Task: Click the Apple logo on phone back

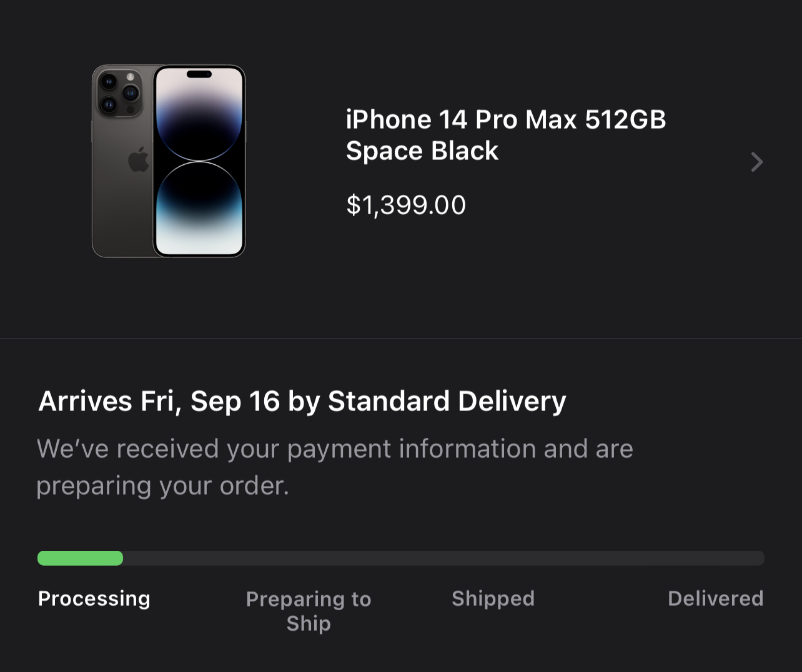Action: point(139,159)
